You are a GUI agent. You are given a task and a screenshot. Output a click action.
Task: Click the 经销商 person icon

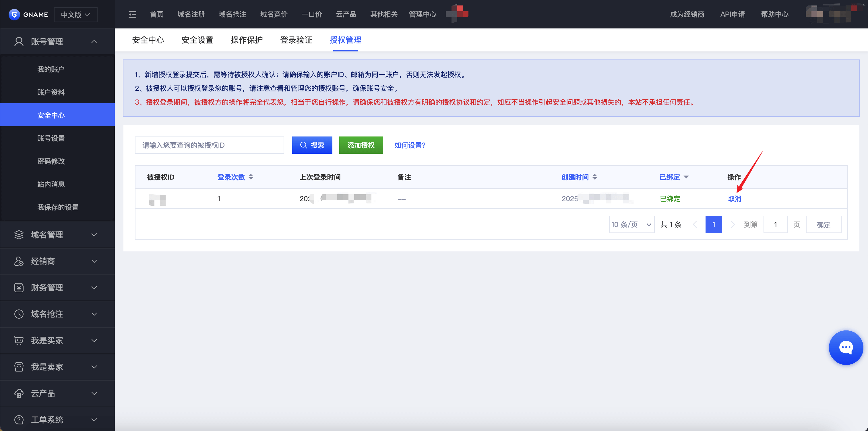(x=19, y=261)
